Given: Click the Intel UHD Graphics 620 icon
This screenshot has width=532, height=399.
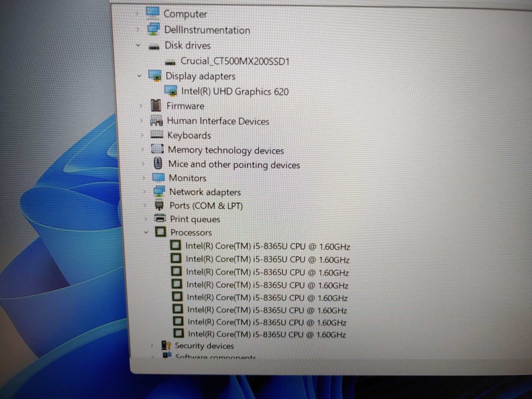Looking at the screenshot, I should [x=171, y=91].
